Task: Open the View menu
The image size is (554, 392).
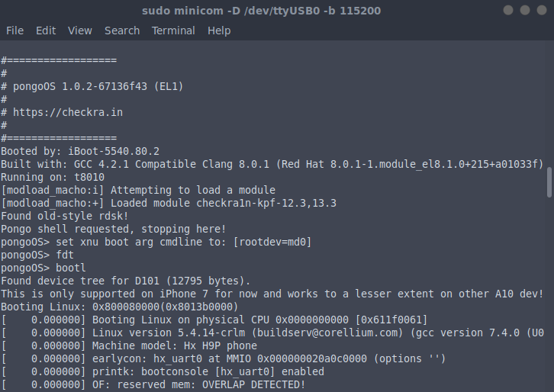Action: (x=80, y=31)
